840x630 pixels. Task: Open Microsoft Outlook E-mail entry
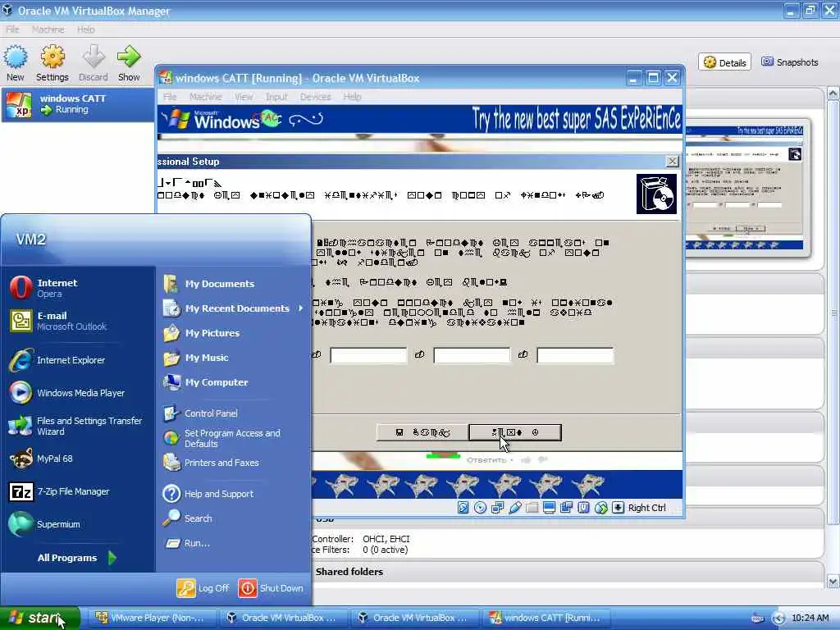pyautogui.click(x=78, y=321)
